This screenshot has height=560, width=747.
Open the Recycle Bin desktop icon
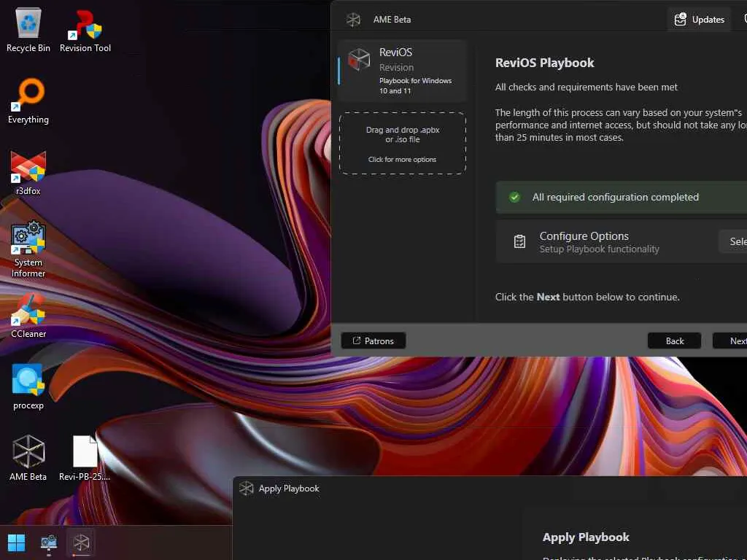(28, 30)
